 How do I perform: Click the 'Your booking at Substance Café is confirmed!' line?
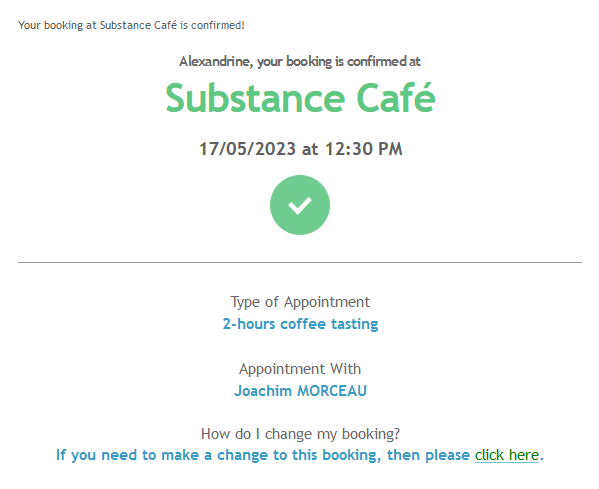[131, 25]
